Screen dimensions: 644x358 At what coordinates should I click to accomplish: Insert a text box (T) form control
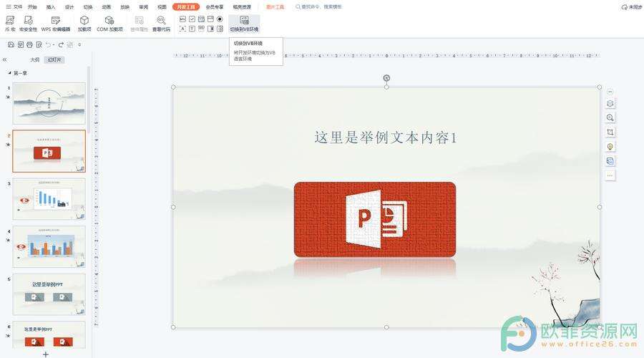coord(192,29)
